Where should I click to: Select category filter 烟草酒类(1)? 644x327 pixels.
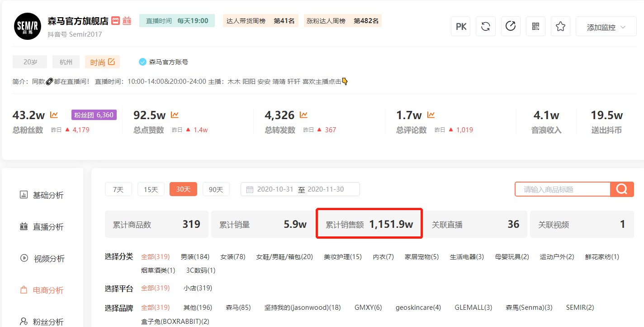point(158,270)
